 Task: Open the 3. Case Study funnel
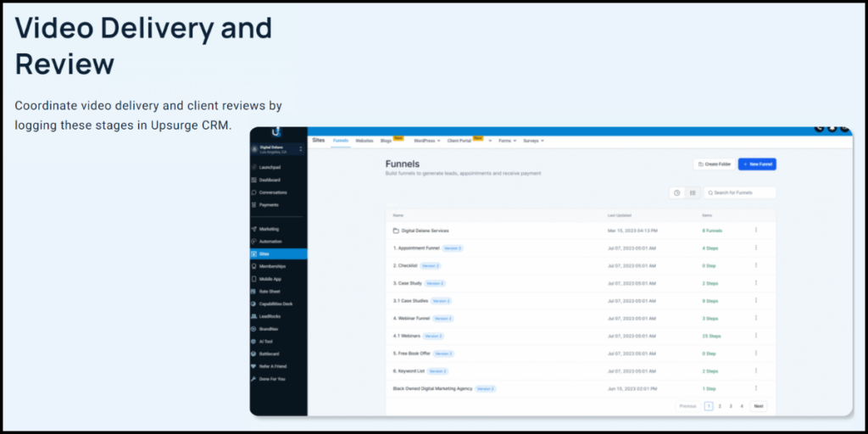pyautogui.click(x=408, y=283)
